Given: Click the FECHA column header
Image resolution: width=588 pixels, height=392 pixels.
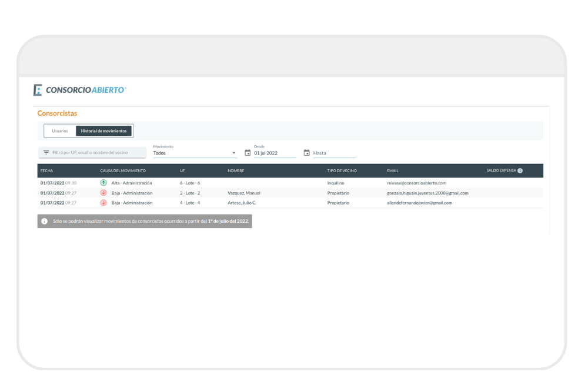Looking at the screenshot, I should 46,171.
